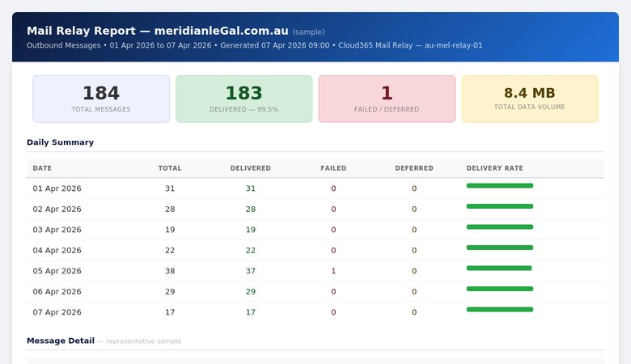Image resolution: width=631 pixels, height=364 pixels.
Task: Select the 04 Apr 2026 date cell
Action: tap(57, 250)
